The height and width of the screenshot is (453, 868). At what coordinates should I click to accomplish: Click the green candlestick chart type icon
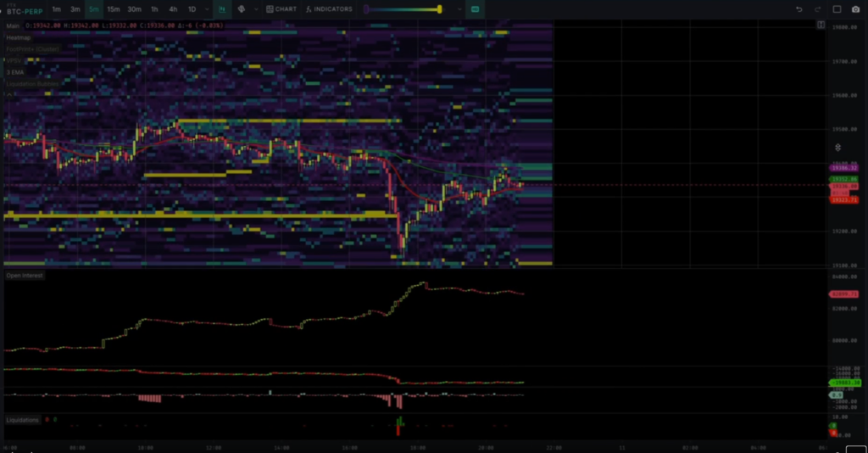[222, 9]
